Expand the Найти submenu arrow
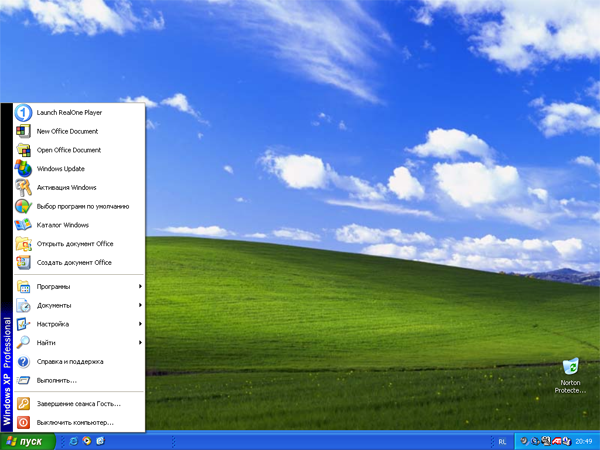The height and width of the screenshot is (450, 600). click(140, 342)
